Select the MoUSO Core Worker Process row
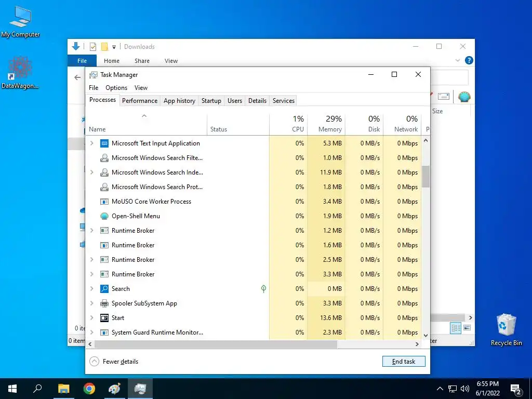 tap(254, 202)
